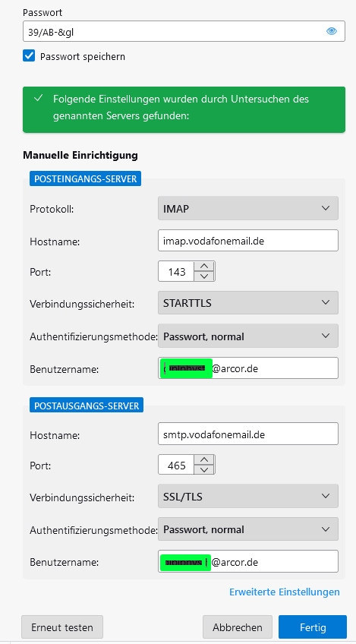Viewport: 356px width, 644px height.
Task: Click the incoming server Benutzername field
Action: pyautogui.click(x=248, y=368)
